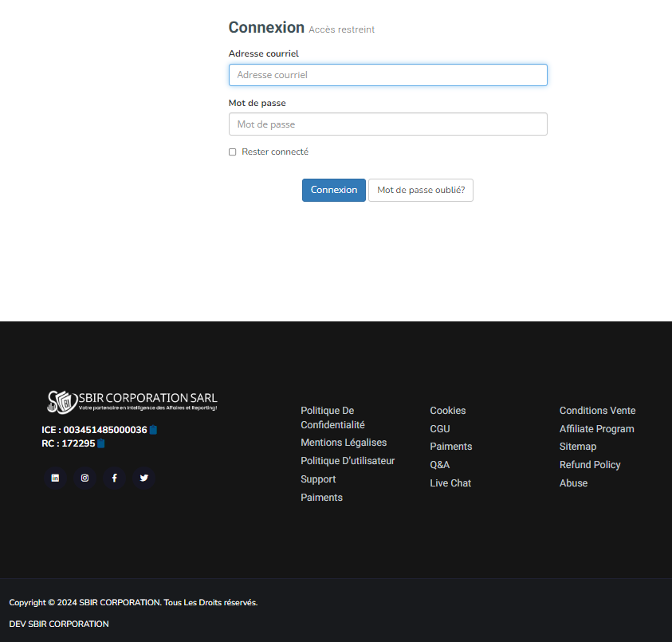Visit the Refund Policy page

tap(590, 465)
